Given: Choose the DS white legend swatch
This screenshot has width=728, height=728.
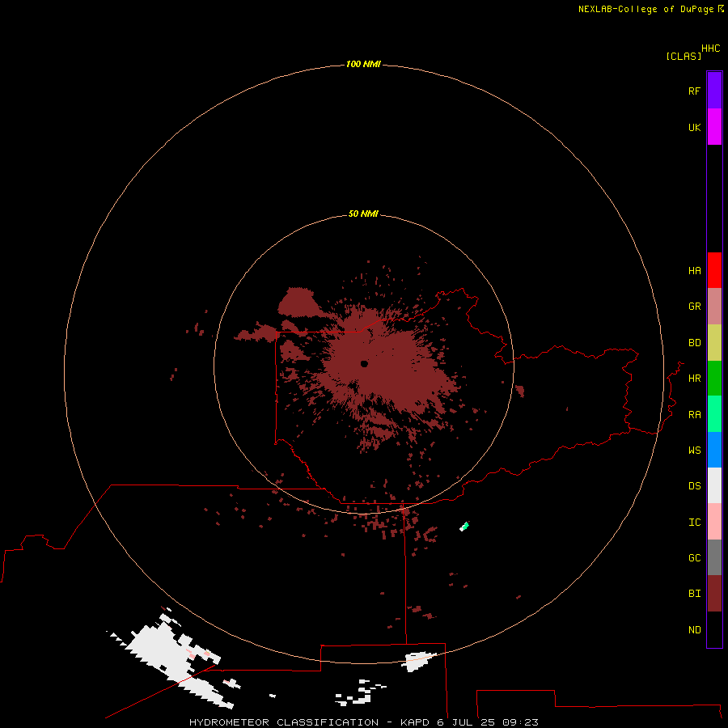Looking at the screenshot, I should (714, 485).
